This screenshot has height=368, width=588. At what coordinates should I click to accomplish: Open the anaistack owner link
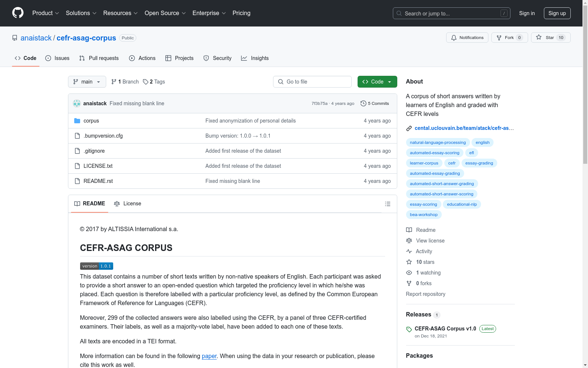point(36,38)
